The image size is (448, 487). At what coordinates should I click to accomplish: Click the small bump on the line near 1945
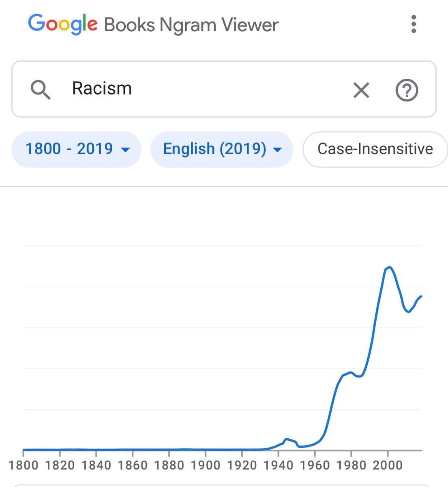click(x=287, y=439)
